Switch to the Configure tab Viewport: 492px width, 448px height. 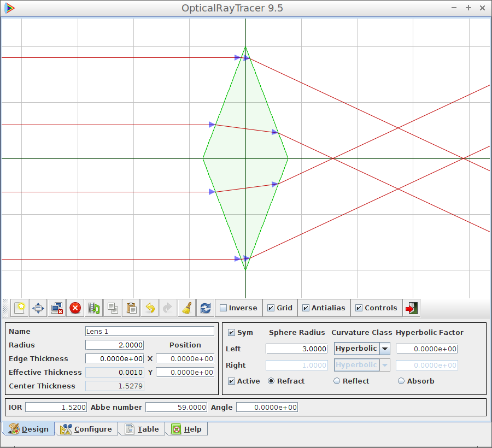(86, 429)
